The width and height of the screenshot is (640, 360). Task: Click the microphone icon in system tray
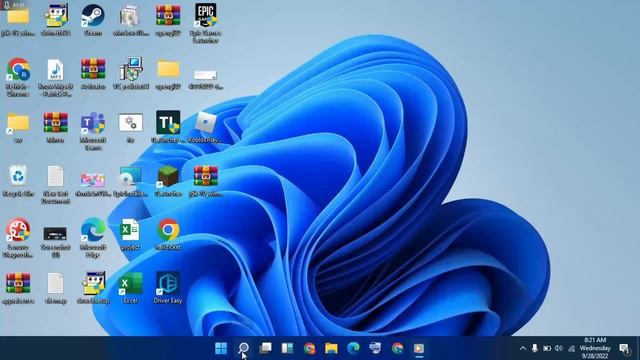(535, 348)
